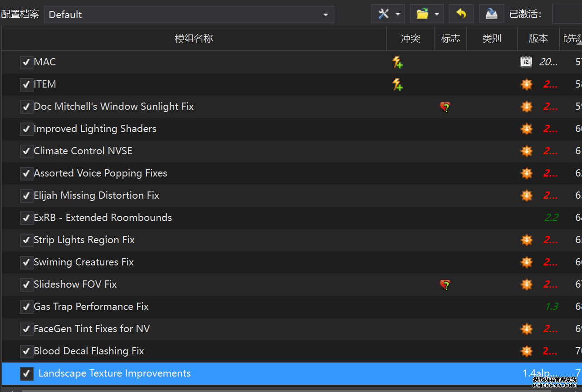Open the Default profile dropdown
The image size is (582, 392).
[x=189, y=15]
